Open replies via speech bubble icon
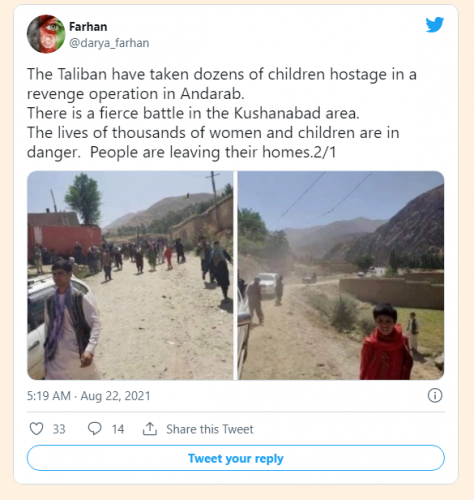 [95, 429]
